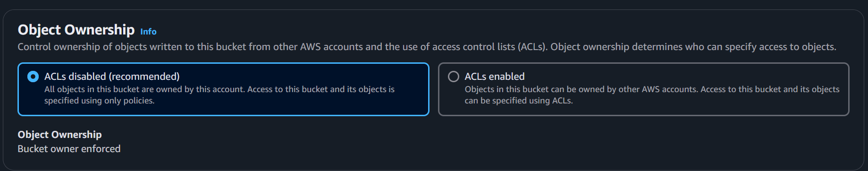Select the ACLs enabled radio button
The width and height of the screenshot is (868, 171).
tap(453, 77)
